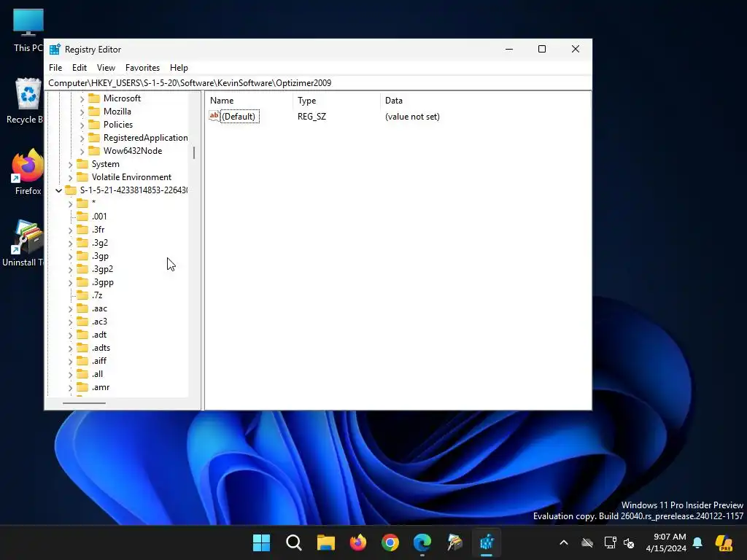
Task: Show hidden system tray icons
Action: 564,542
